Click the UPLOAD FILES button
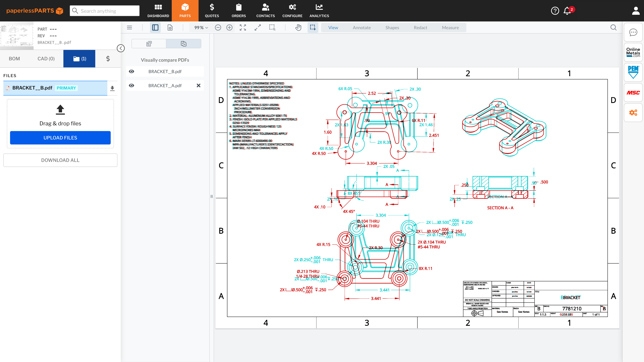644x362 pixels. point(60,138)
